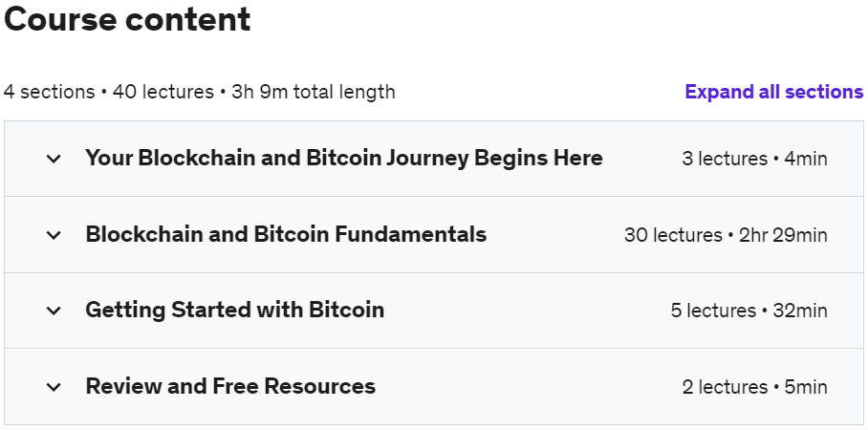Click the '3 lectures • 4min' label
The height and width of the screenshot is (430, 868).
coord(754,159)
